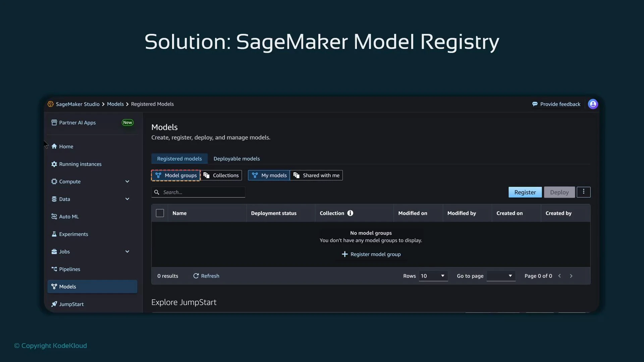Viewport: 644px width, 362px height.
Task: Open Pipelines in the sidebar
Action: [x=69, y=269]
